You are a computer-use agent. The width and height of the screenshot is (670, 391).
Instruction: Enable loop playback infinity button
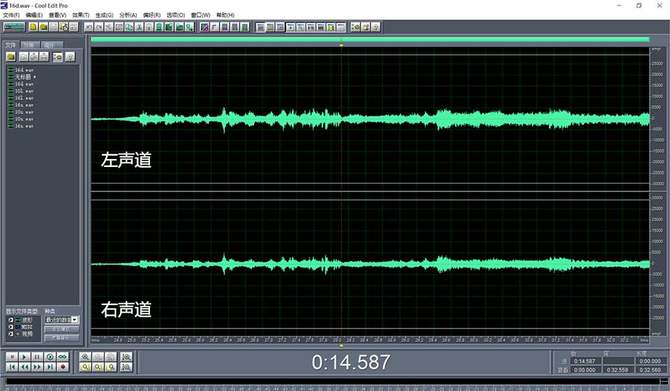point(63,356)
